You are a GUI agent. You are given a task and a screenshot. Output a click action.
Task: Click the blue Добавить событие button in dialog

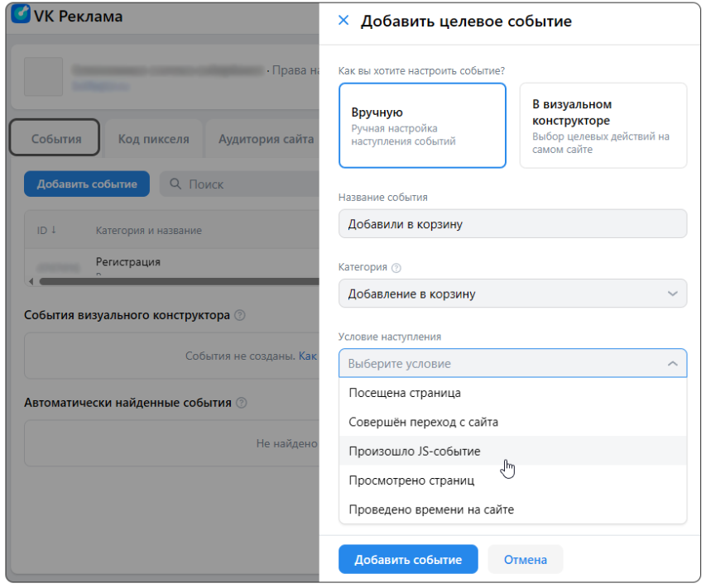[x=407, y=559]
